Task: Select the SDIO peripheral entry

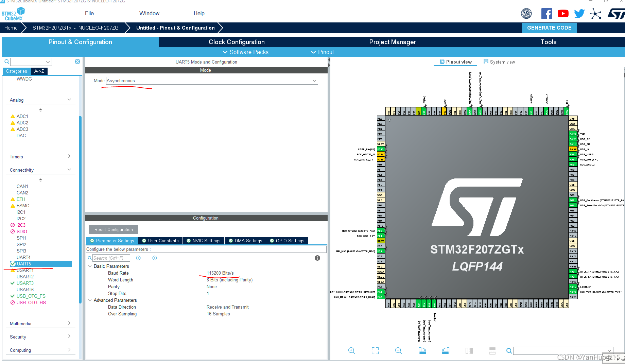Action: 22,231
